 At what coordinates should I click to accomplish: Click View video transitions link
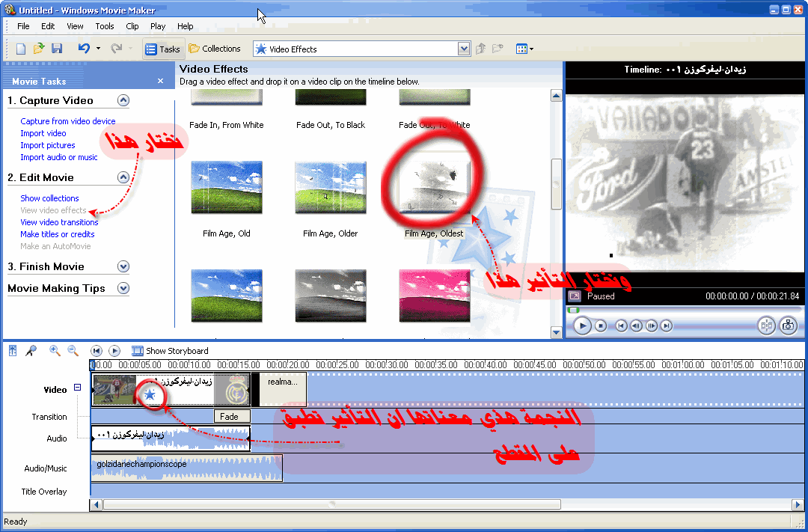click(x=59, y=222)
